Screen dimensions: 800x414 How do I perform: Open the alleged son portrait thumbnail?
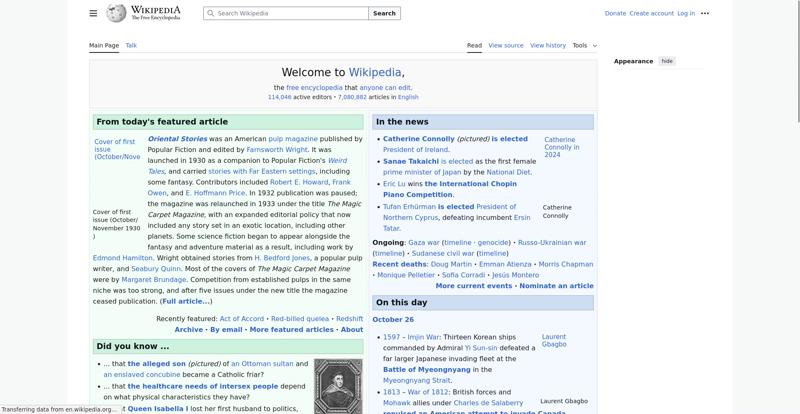tap(337, 385)
